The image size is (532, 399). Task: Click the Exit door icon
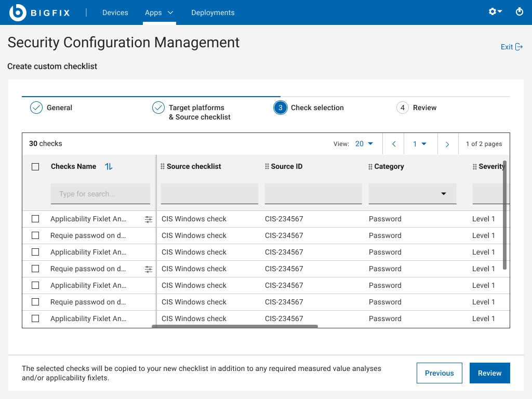[519, 47]
